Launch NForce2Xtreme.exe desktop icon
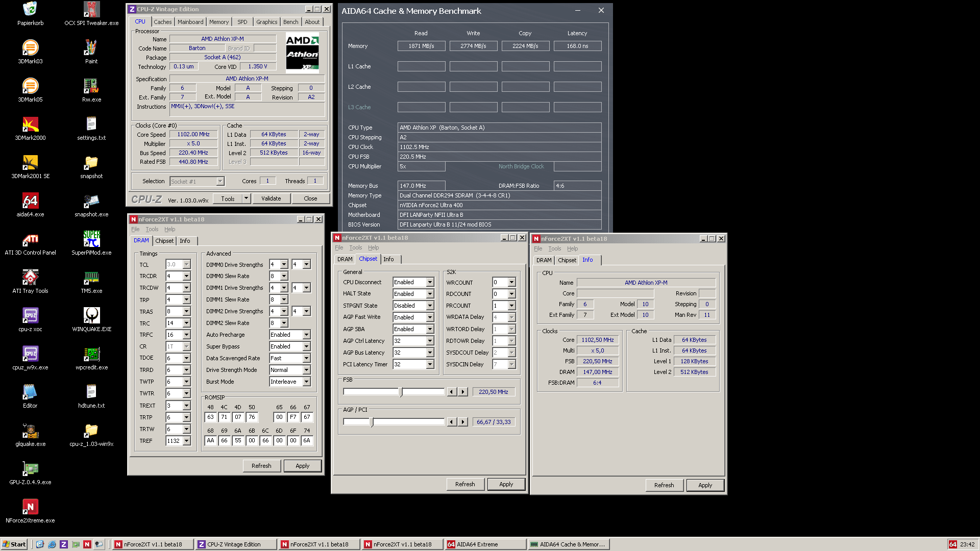Viewport: 980px width, 551px height. click(x=30, y=511)
